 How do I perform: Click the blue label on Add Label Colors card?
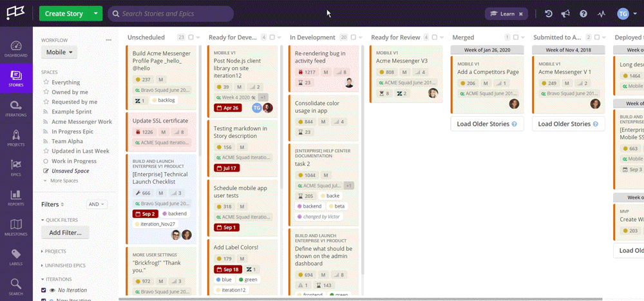pyautogui.click(x=224, y=280)
